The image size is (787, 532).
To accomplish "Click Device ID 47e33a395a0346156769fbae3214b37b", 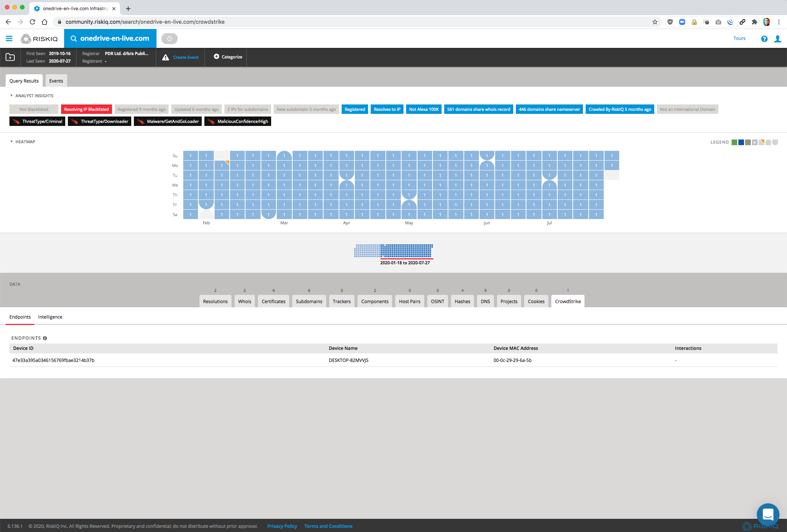I will pyautogui.click(x=53, y=360).
